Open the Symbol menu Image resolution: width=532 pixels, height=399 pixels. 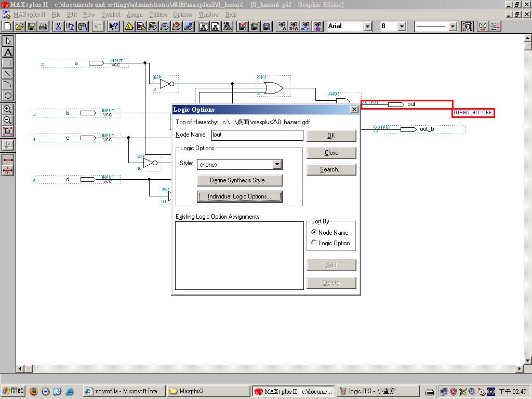pos(111,15)
